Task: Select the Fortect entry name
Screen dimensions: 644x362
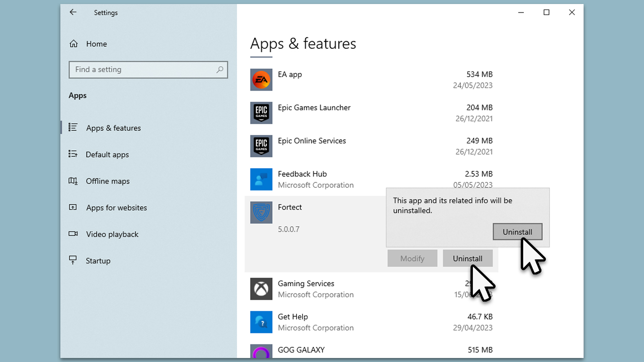Action: click(290, 207)
